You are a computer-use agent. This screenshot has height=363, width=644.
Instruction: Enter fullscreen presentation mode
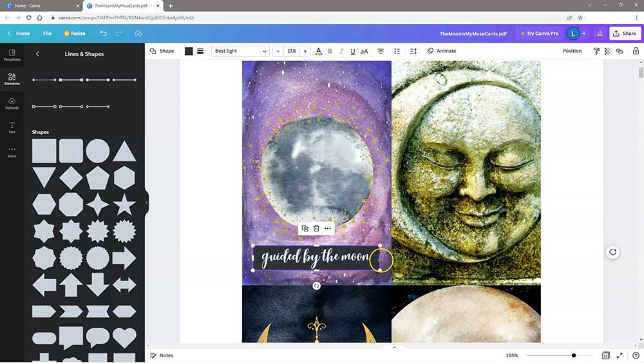620,355
